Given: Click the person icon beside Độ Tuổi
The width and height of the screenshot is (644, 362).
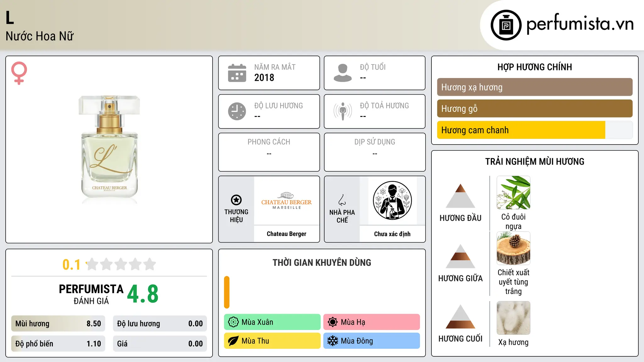Looking at the screenshot, I should [343, 73].
